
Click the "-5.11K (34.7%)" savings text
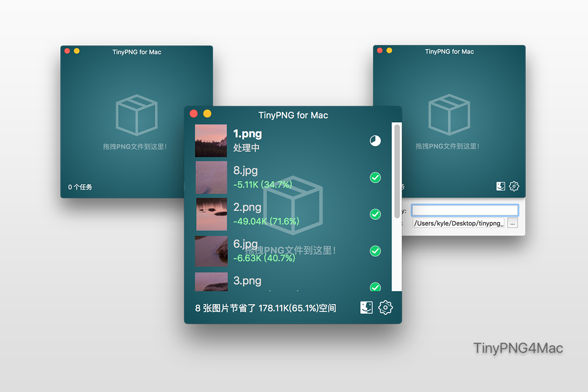[263, 184]
